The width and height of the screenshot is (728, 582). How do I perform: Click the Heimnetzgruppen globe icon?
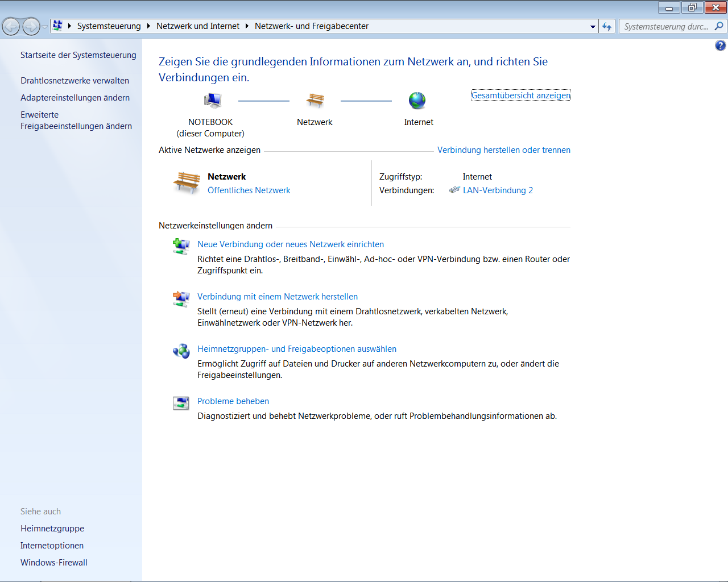point(181,351)
